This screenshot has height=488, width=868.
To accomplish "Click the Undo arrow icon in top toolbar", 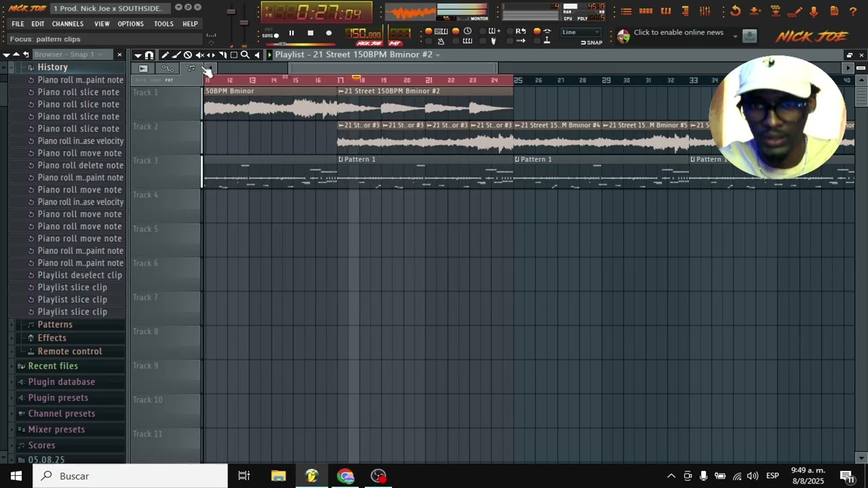I will tap(736, 11).
